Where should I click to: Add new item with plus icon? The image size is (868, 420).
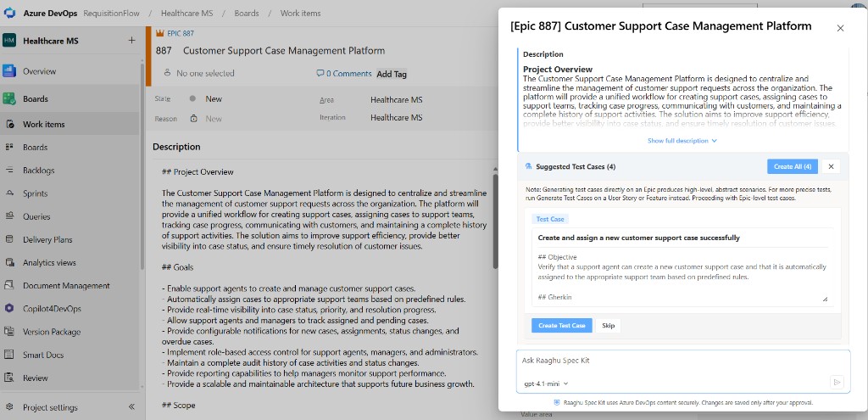(131, 41)
